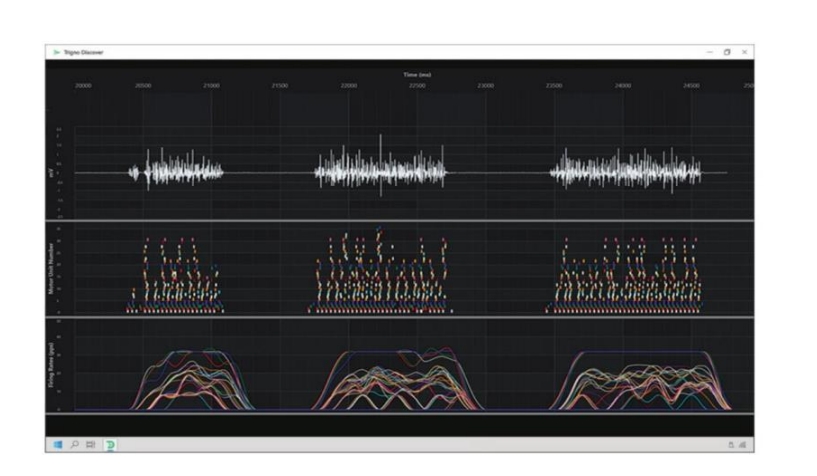The width and height of the screenshot is (817, 476).
Task: Click the Motor Unit Number axis label
Action: 51,268
